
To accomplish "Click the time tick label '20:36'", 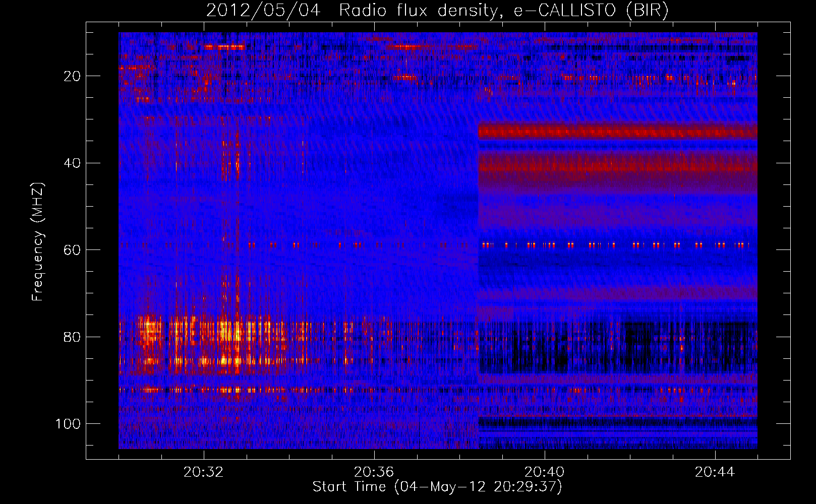I will point(374,472).
